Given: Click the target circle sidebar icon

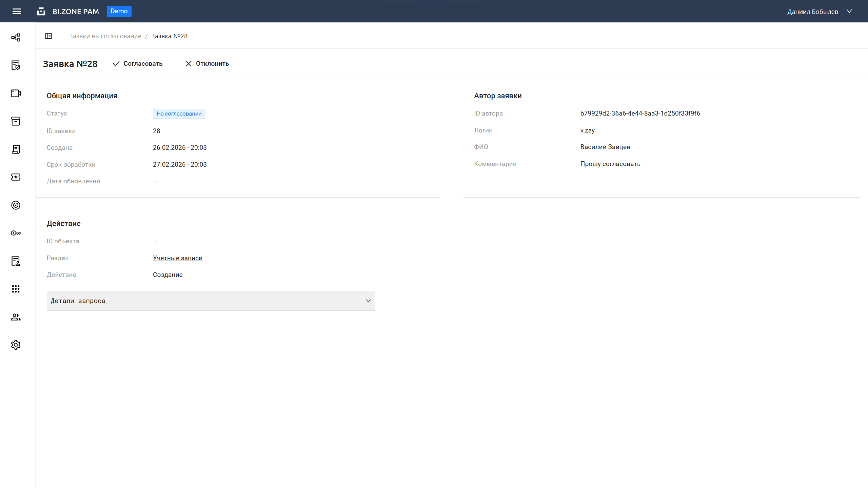Looking at the screenshot, I should tap(16, 205).
